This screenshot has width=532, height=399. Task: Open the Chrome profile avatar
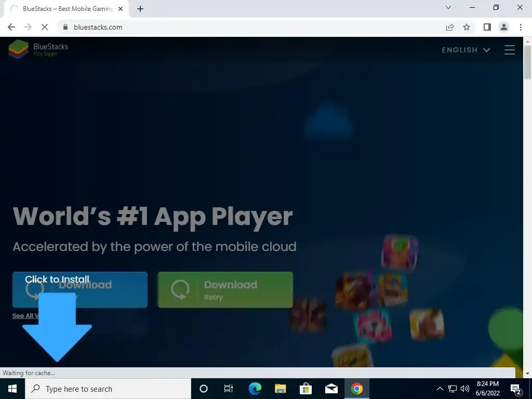504,27
